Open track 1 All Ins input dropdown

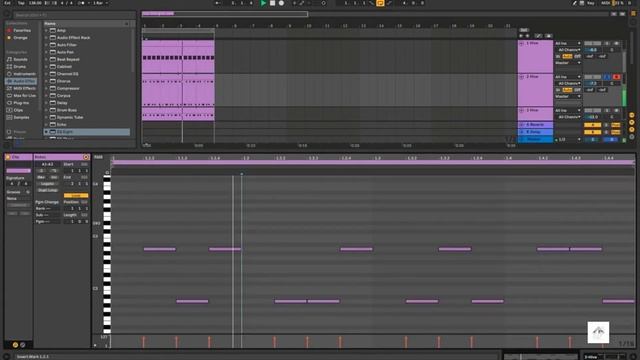pyautogui.click(x=568, y=43)
